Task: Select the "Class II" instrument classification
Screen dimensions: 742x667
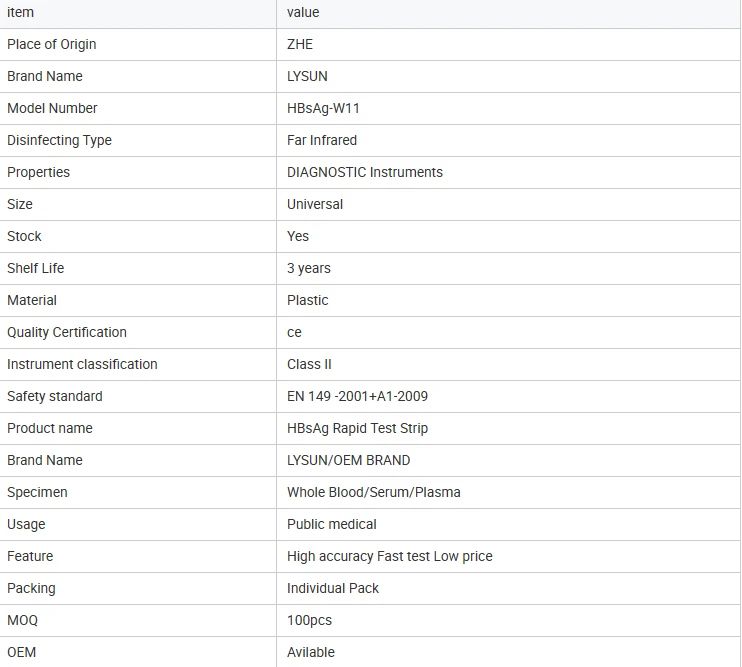Action: coord(309,364)
